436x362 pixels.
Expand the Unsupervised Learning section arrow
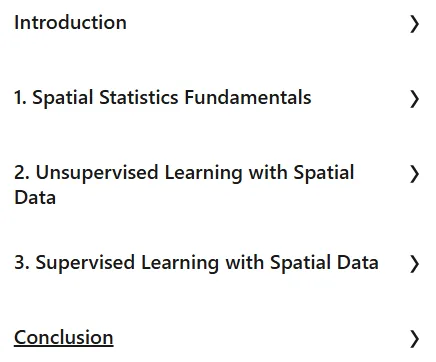click(x=414, y=174)
